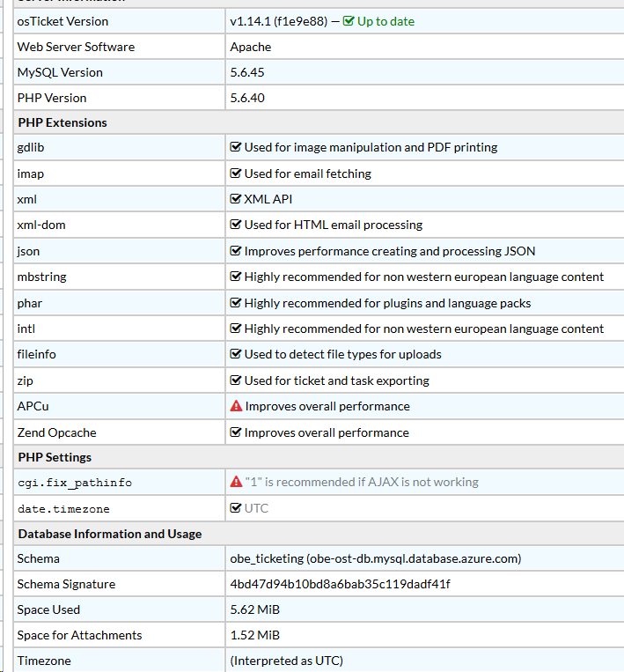The width and height of the screenshot is (624, 672).
Task: Click the APCu red warning triangle icon
Action: click(236, 406)
